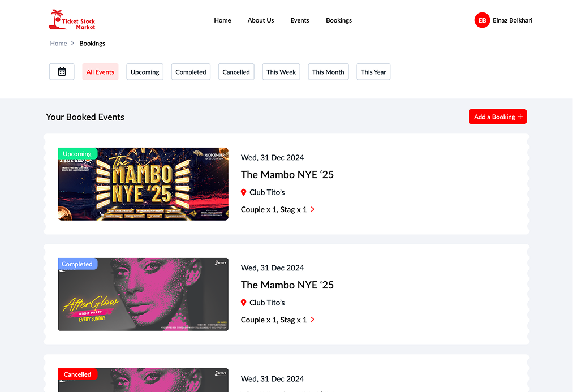Click Couple x 1, Stag x 1 in the Completed card
Image resolution: width=573 pixels, height=392 pixels.
pos(274,320)
